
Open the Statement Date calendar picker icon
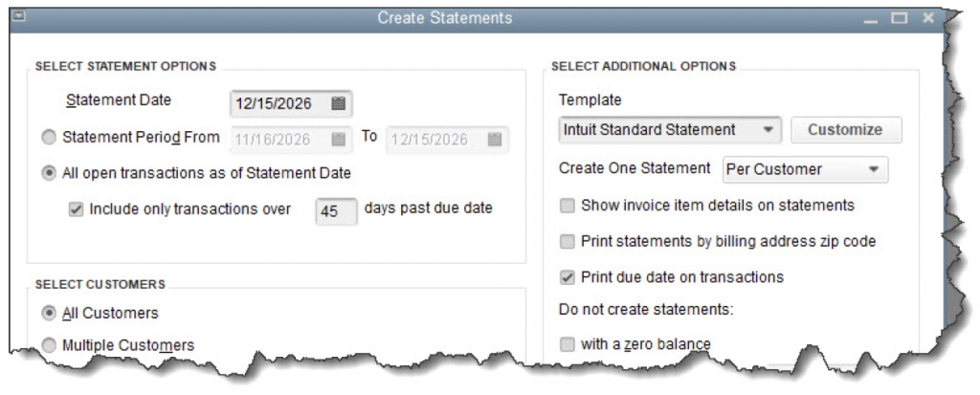[x=339, y=102]
